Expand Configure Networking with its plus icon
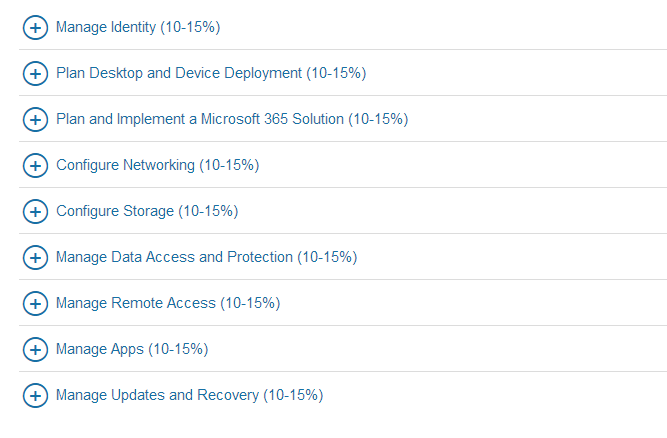The height and width of the screenshot is (438, 667). (35, 165)
